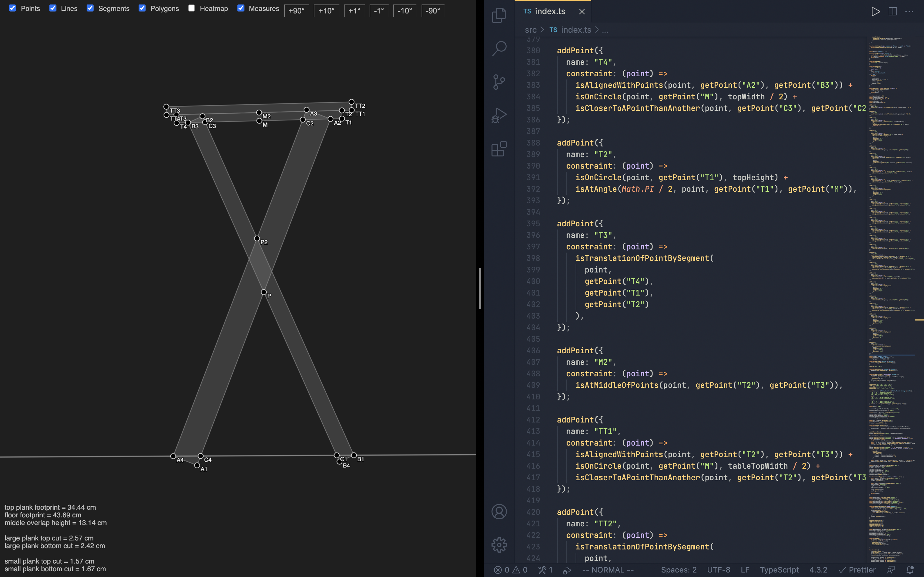Viewport: 924px width, 577px height.
Task: Click the Run Code play icon
Action: 876,12
